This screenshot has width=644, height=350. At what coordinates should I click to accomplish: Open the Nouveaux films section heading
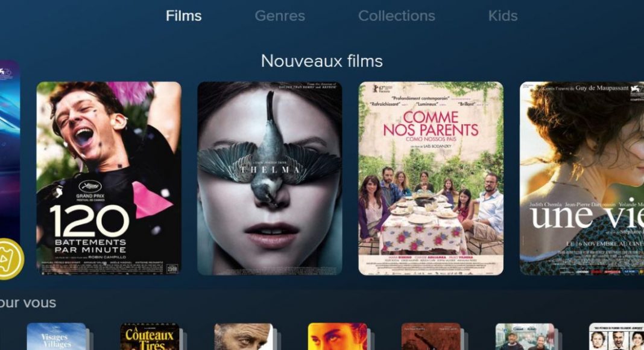[322, 61]
